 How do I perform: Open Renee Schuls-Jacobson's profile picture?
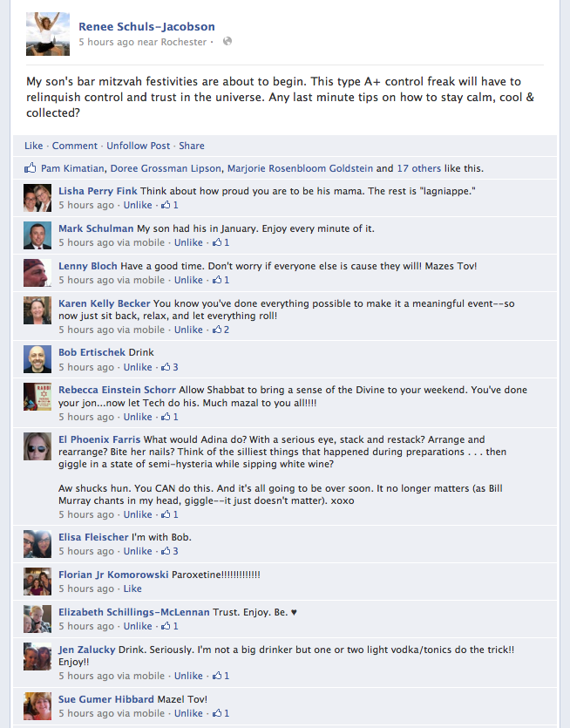[x=48, y=34]
